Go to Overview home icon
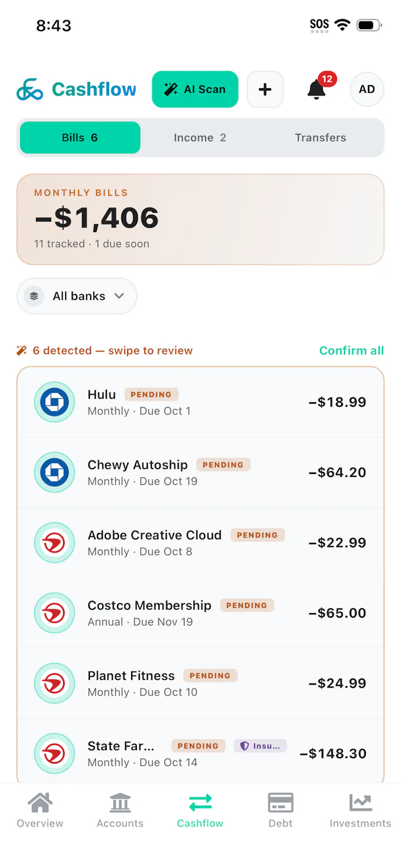Viewport: 401px width, 868px height. click(40, 802)
